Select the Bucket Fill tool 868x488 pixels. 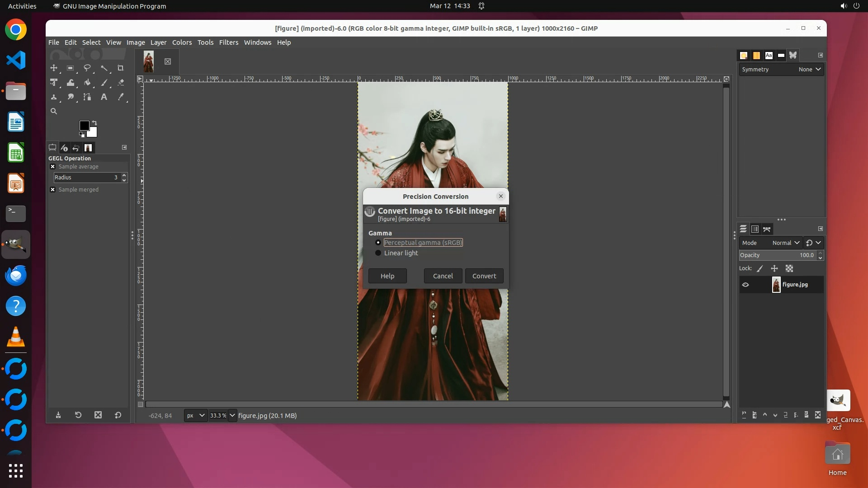87,83
